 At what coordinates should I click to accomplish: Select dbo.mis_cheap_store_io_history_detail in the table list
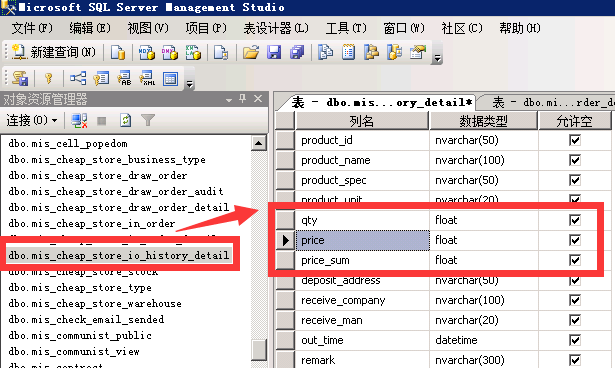(119, 255)
